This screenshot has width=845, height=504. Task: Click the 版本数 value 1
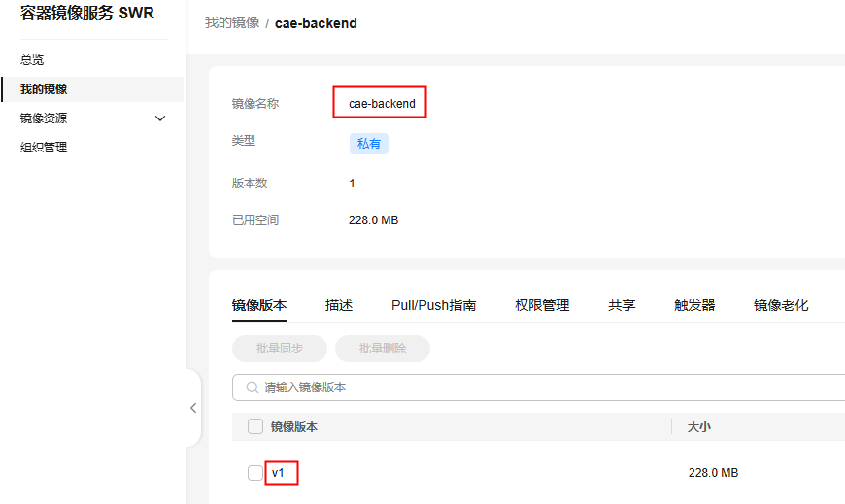click(x=352, y=184)
